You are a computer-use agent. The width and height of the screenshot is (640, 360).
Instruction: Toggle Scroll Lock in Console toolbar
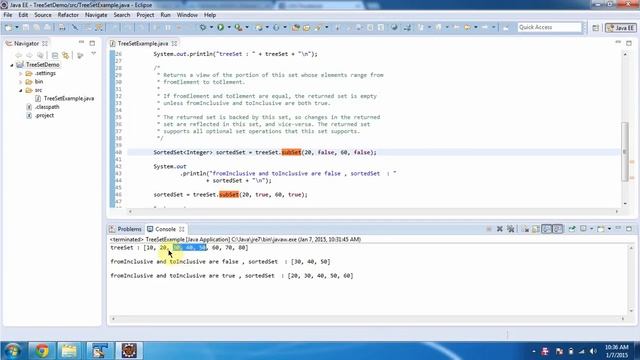click(x=536, y=229)
